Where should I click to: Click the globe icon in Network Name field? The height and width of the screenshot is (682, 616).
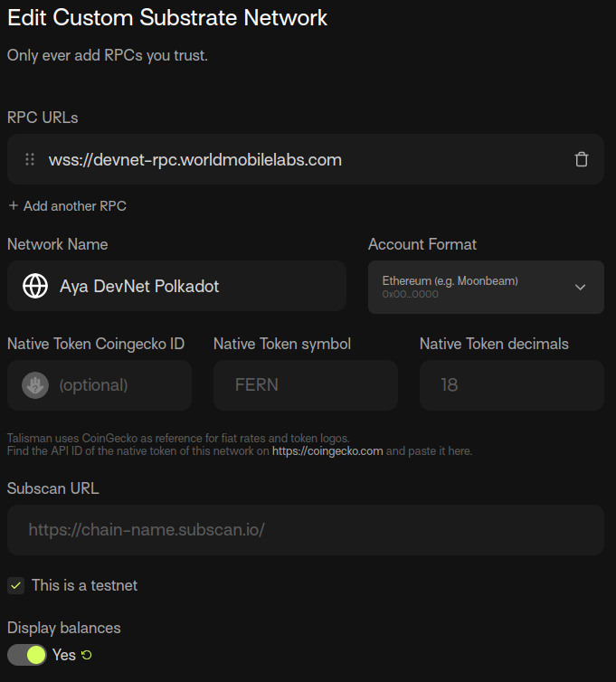(35, 286)
